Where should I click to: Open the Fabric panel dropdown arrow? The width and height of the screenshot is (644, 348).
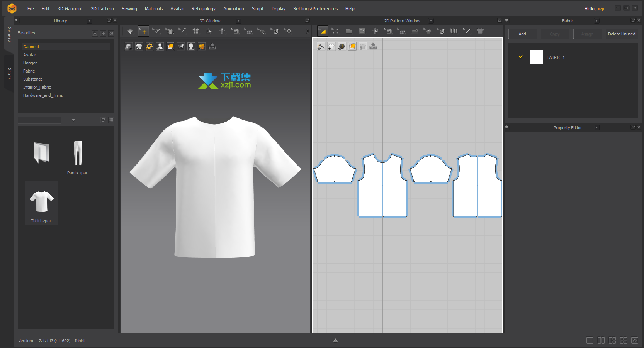click(x=596, y=21)
